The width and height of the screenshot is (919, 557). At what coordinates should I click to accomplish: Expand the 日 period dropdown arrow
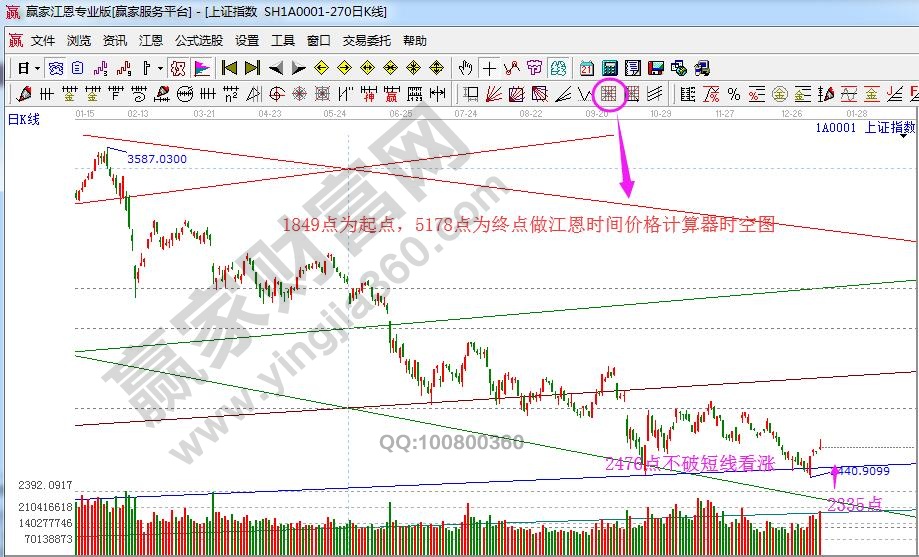[x=37, y=69]
